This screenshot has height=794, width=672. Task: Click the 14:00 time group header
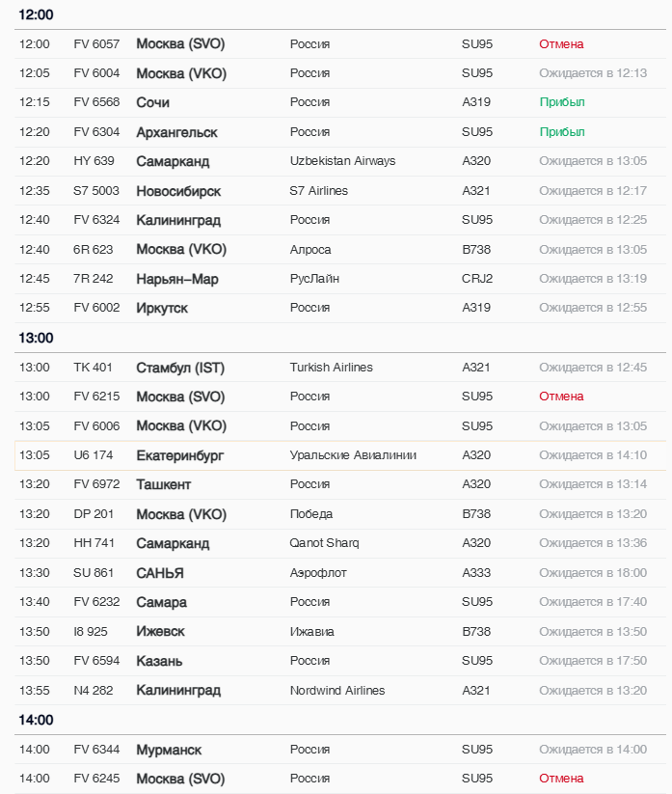pos(37,720)
